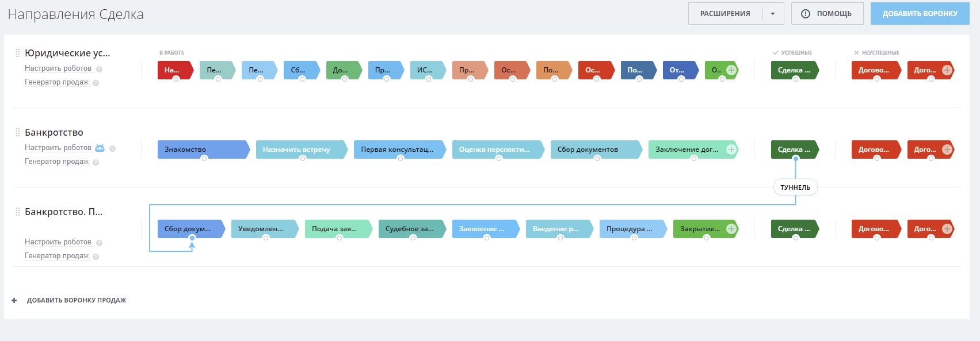Click Добавить воронку продаж at the bottom

click(77, 300)
